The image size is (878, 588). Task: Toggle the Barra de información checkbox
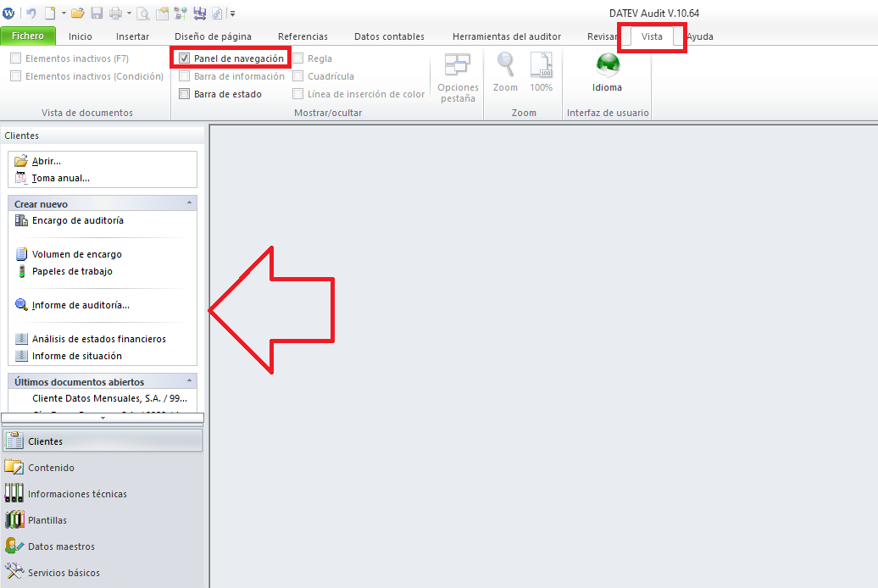pos(184,76)
